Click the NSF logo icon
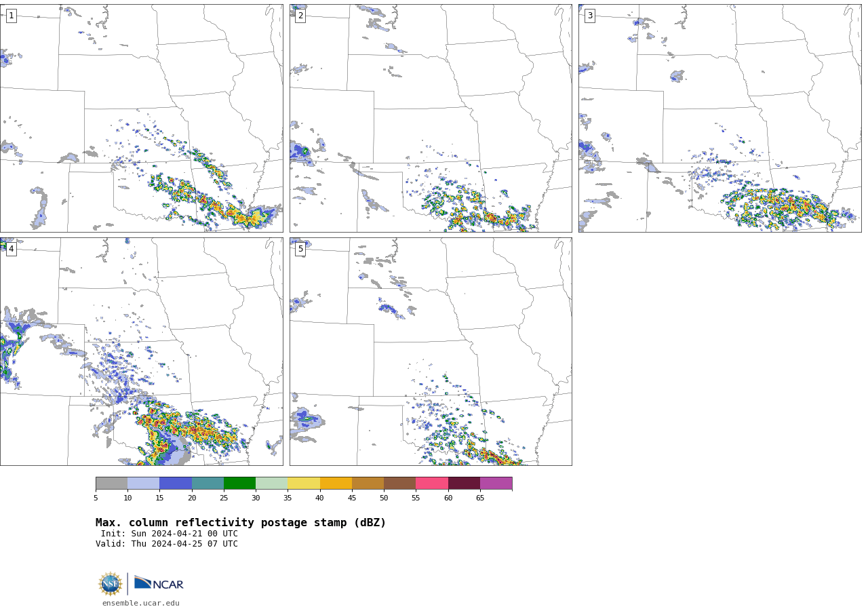The image size is (868, 611). tap(111, 584)
